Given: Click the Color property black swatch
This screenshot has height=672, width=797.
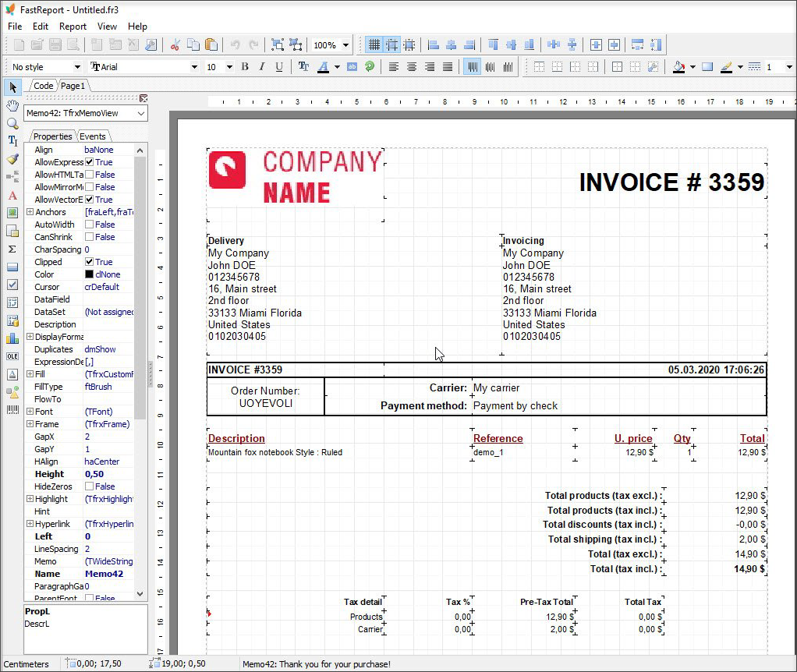Looking at the screenshot, I should click(x=90, y=274).
